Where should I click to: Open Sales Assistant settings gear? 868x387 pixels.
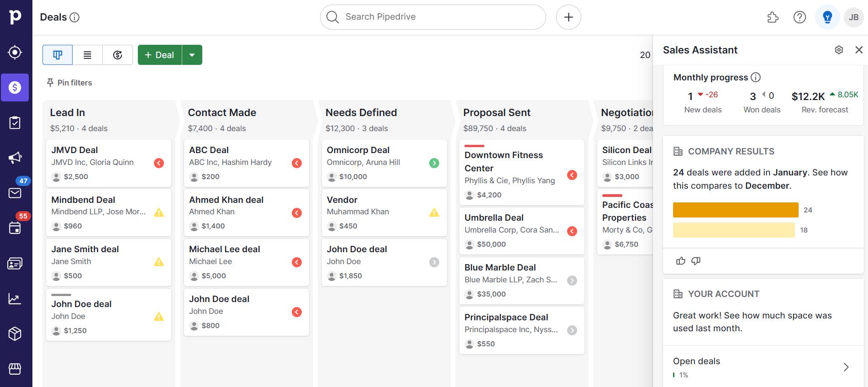[x=839, y=50]
